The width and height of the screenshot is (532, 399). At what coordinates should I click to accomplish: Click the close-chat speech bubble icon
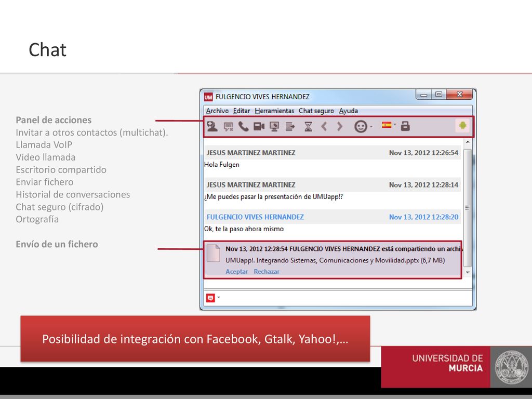coord(229,127)
